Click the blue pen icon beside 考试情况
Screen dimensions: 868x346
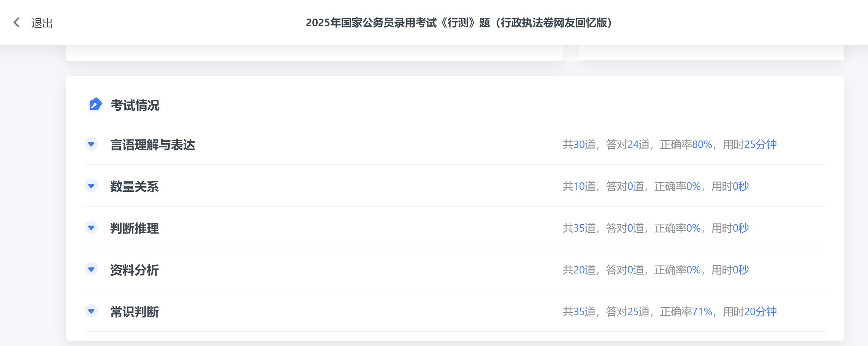tap(95, 104)
